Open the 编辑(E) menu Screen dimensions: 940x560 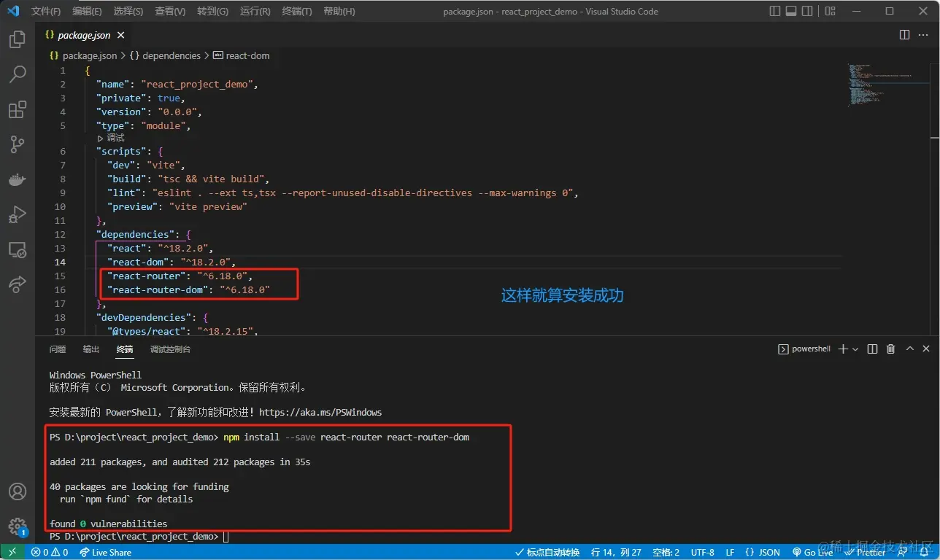click(x=88, y=11)
